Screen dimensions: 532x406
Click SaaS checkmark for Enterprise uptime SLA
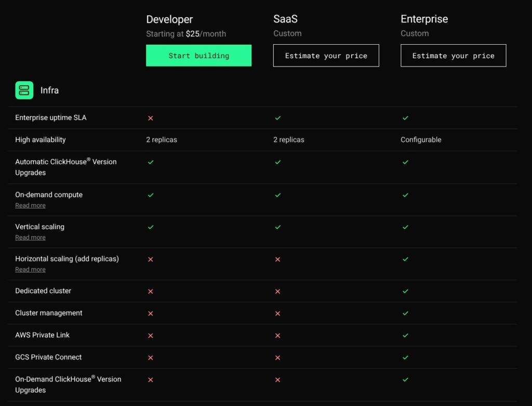click(x=278, y=118)
